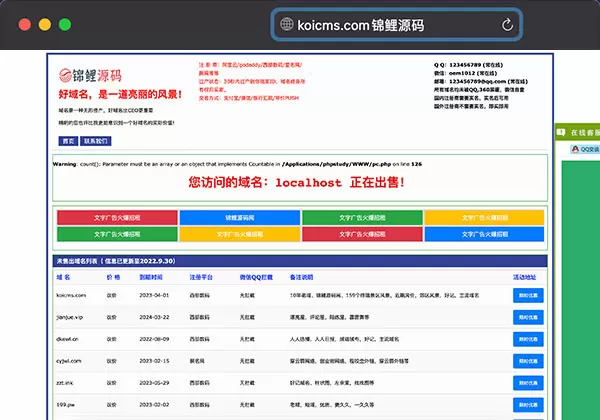Select the koicms.com domain cell
The height and width of the screenshot is (420, 600).
(71, 295)
